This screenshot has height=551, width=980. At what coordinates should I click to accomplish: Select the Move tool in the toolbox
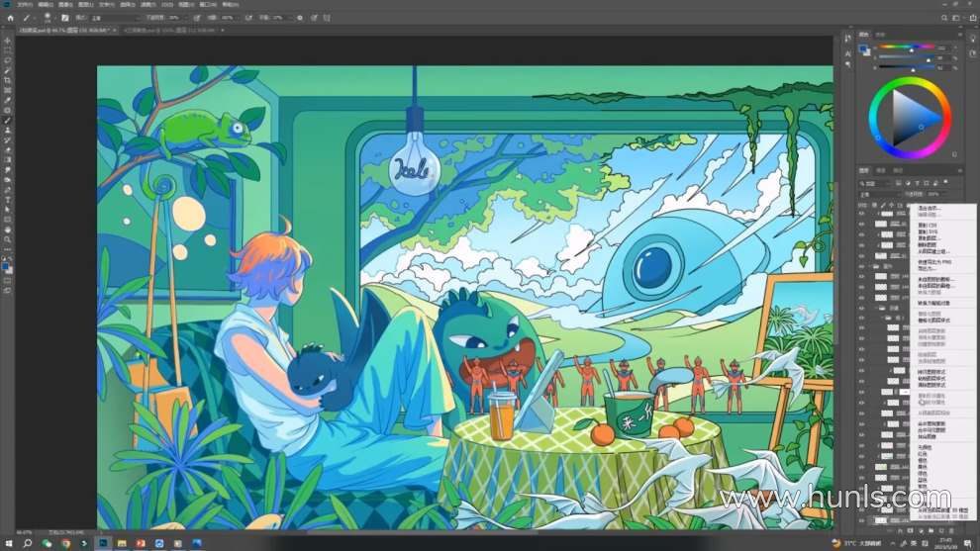tap(8, 40)
